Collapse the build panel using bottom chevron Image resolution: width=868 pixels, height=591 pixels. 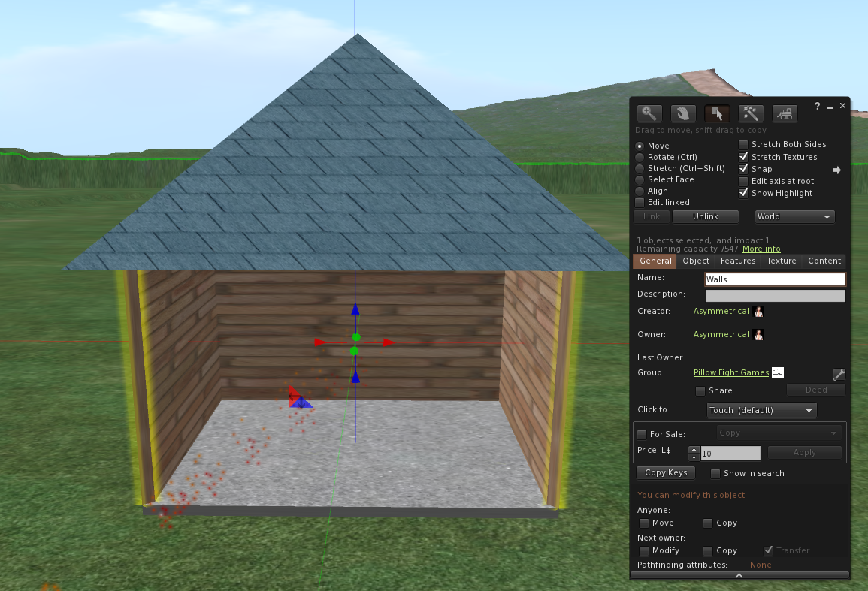(x=739, y=575)
